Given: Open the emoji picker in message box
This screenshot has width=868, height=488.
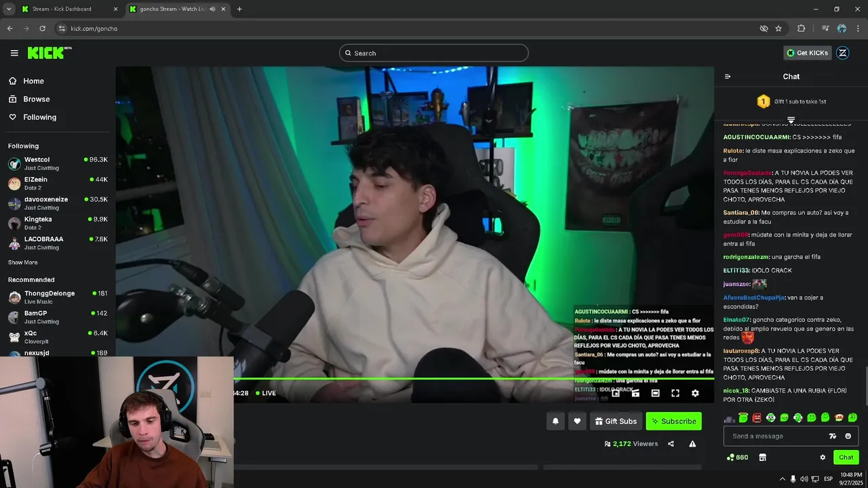Looking at the screenshot, I should tap(848, 436).
